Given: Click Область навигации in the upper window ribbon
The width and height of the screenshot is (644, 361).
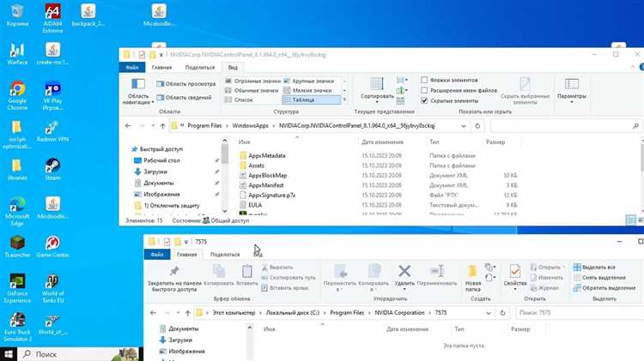Looking at the screenshot, I should point(138,91).
